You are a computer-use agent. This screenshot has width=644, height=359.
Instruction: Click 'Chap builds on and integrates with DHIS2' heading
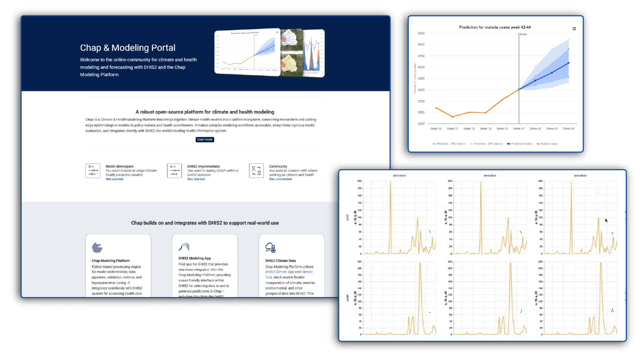click(x=205, y=223)
